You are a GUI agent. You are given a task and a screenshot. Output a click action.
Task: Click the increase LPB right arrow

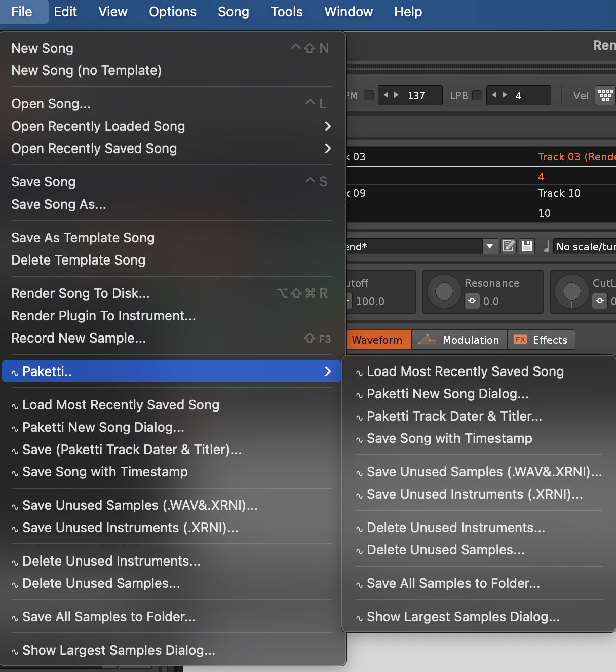pos(505,95)
